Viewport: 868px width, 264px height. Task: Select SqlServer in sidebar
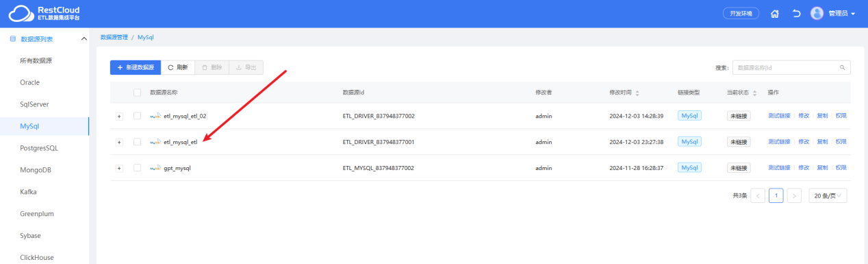tap(34, 104)
